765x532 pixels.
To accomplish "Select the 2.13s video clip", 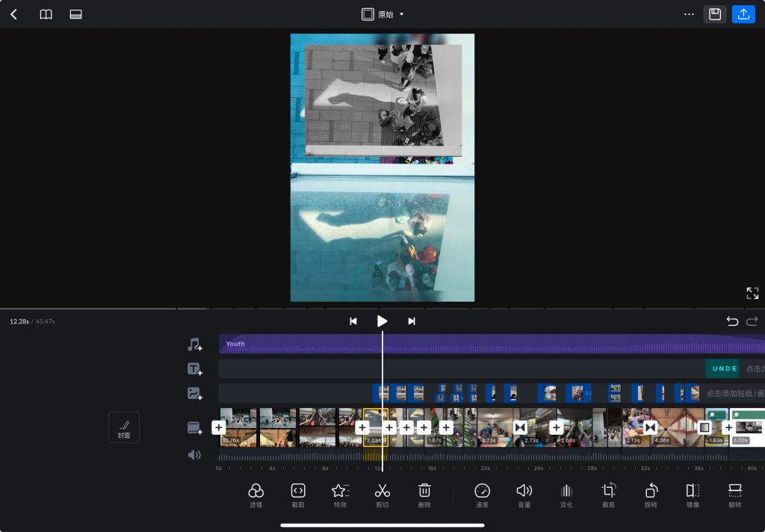I will [636, 427].
